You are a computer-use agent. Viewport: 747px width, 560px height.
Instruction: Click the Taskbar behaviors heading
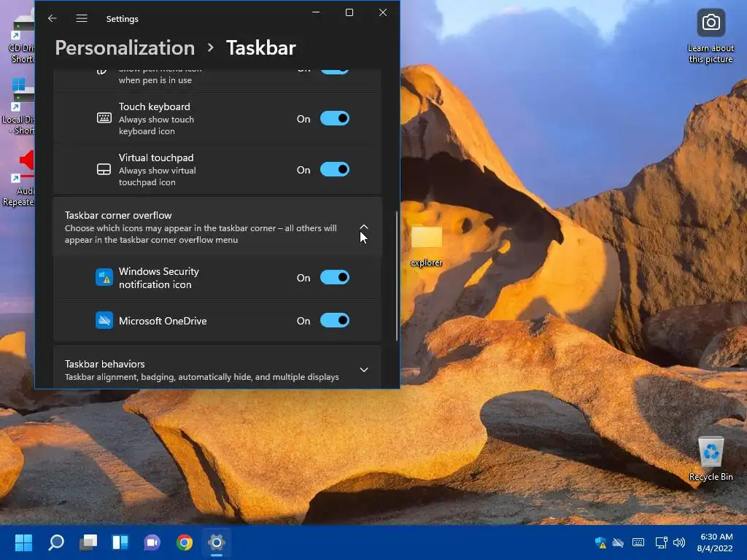tap(105, 364)
